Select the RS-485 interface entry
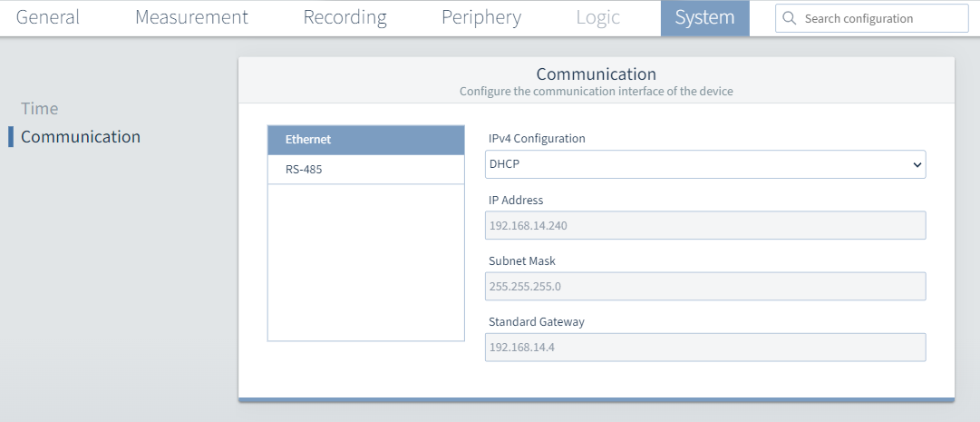Viewport: 980px width, 422px height. point(366,169)
